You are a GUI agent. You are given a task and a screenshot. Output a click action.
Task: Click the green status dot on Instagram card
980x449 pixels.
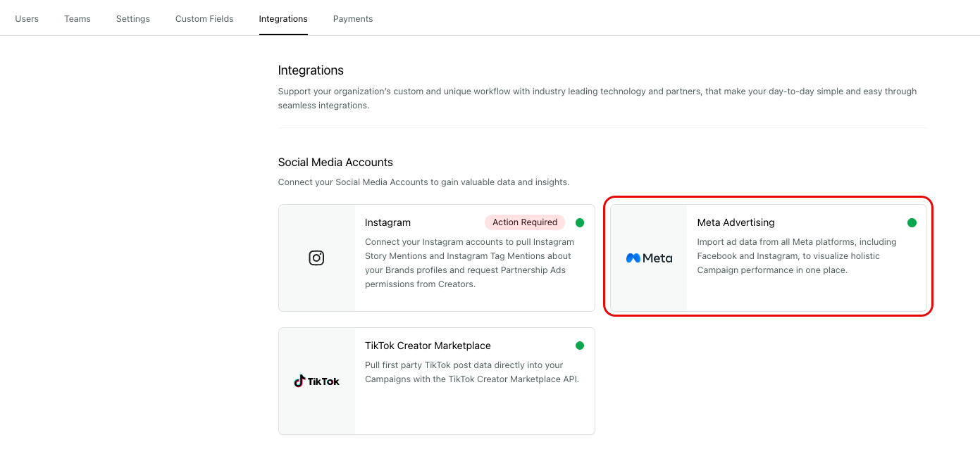pos(580,223)
